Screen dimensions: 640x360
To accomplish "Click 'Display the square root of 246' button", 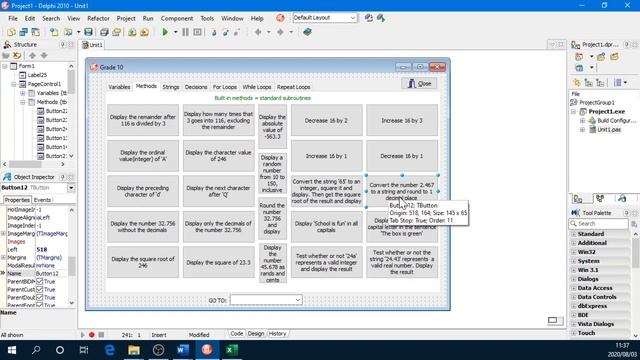I will pos(143,262).
